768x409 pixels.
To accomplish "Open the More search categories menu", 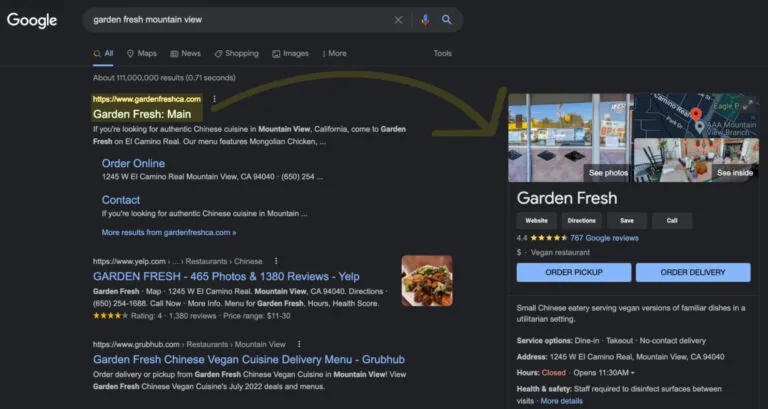I will pos(335,53).
